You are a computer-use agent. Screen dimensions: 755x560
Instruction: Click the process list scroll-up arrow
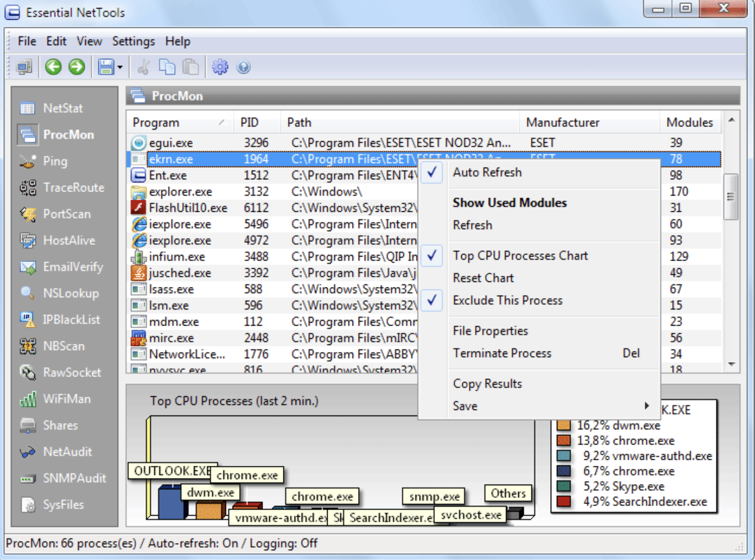tap(731, 120)
